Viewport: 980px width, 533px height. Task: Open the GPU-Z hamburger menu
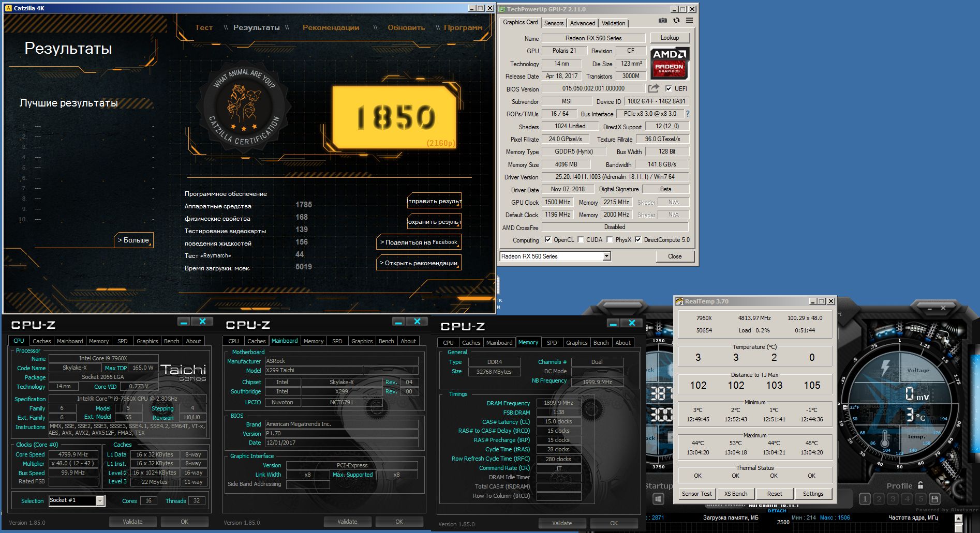click(x=690, y=21)
